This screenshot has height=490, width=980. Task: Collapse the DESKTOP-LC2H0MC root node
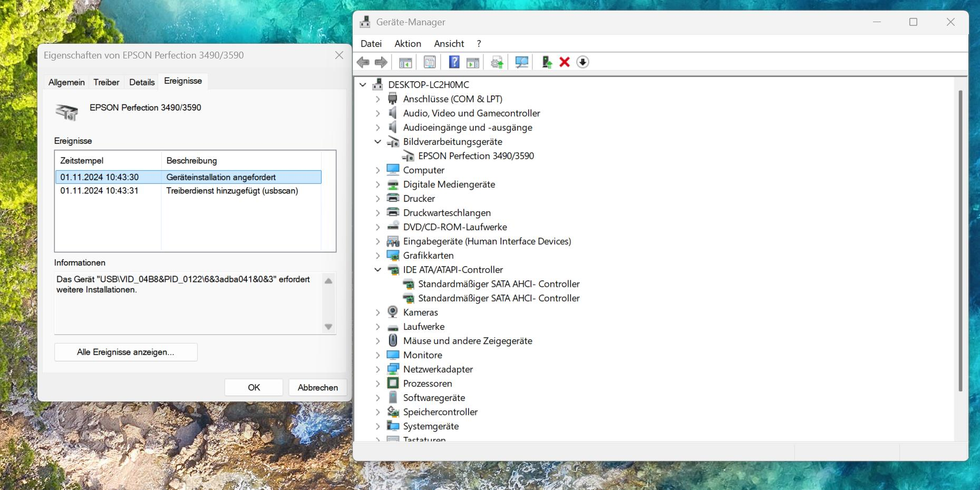point(363,84)
